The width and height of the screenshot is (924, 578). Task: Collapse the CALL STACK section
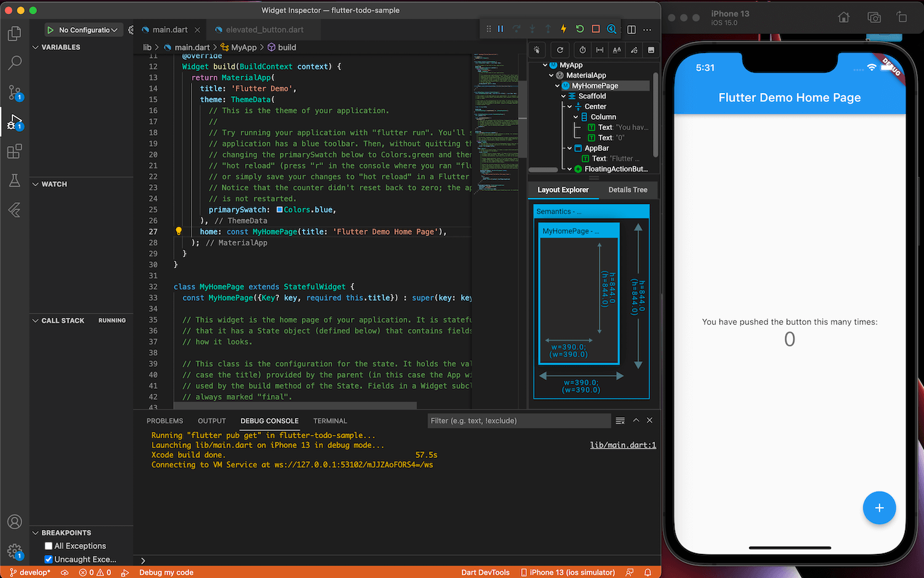36,321
